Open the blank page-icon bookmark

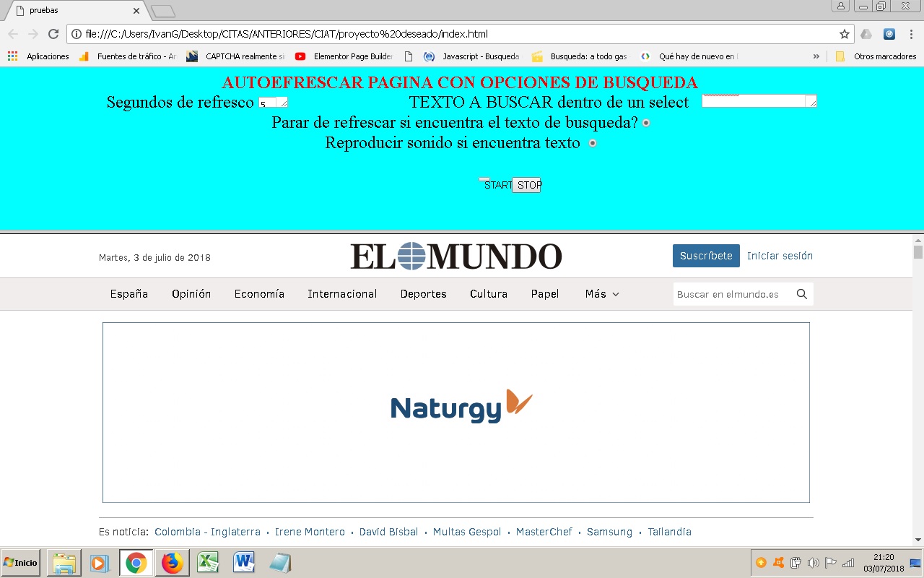[409, 56]
